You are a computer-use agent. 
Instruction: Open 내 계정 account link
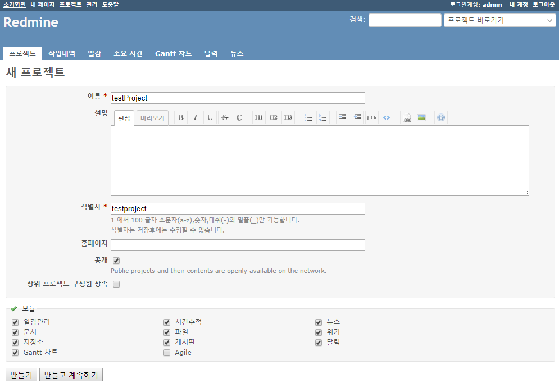point(519,4)
